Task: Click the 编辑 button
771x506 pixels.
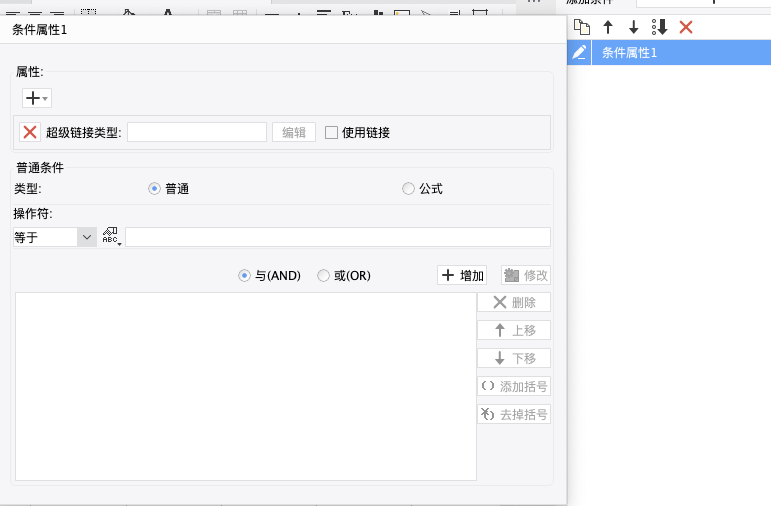Action: (294, 132)
